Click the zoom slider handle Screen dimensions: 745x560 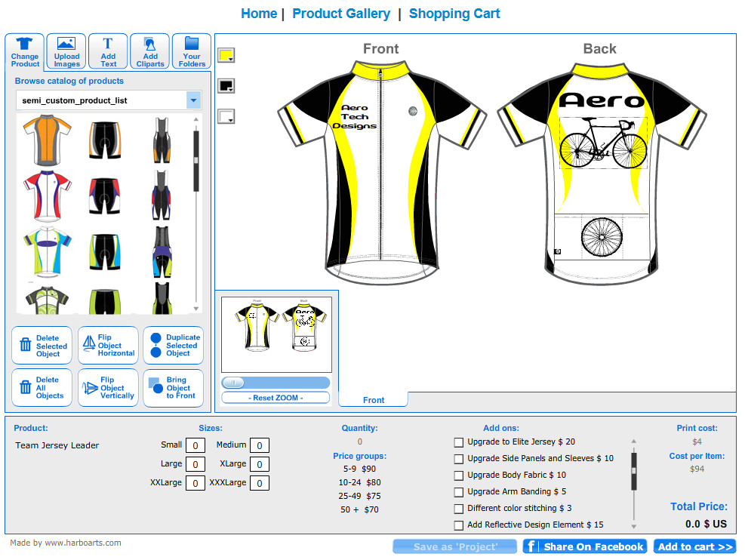tap(232, 383)
